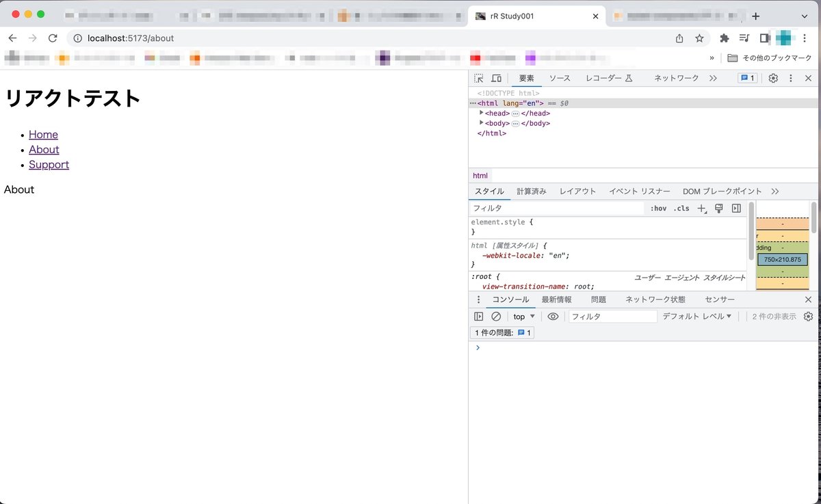Open DevTools customize three-dot menu
The image size is (821, 504).
791,79
